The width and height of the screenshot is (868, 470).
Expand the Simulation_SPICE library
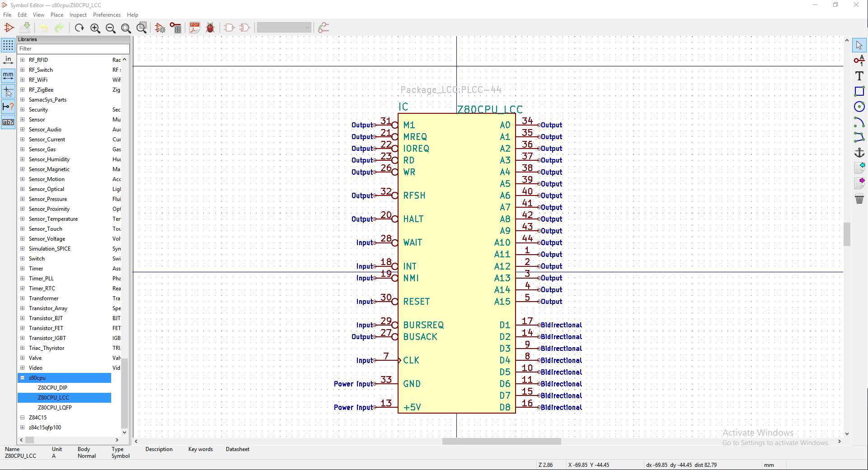[x=22, y=248]
